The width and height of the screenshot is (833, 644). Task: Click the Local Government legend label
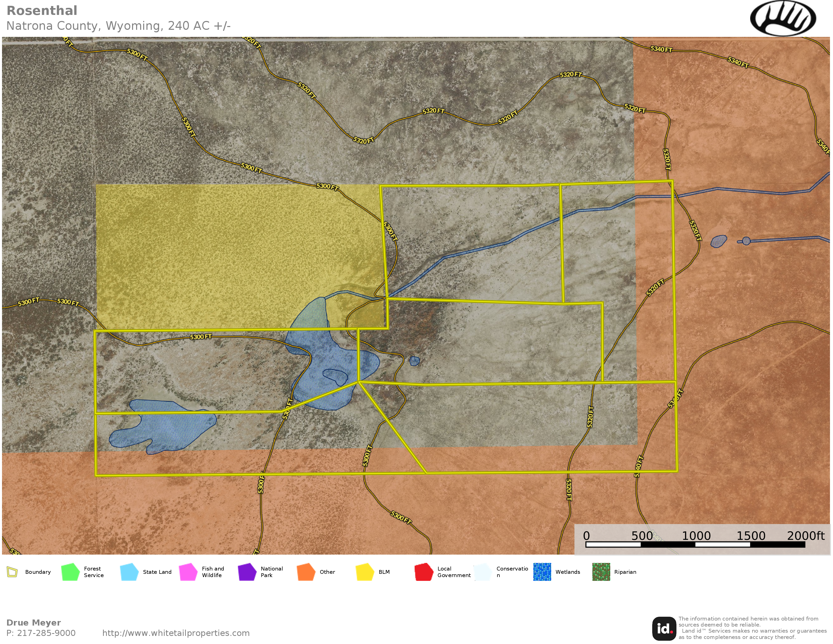pyautogui.click(x=454, y=572)
